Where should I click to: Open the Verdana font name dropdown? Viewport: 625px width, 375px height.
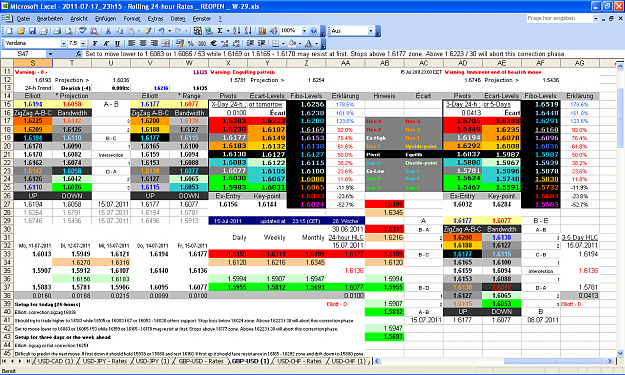pyautogui.click(x=63, y=43)
